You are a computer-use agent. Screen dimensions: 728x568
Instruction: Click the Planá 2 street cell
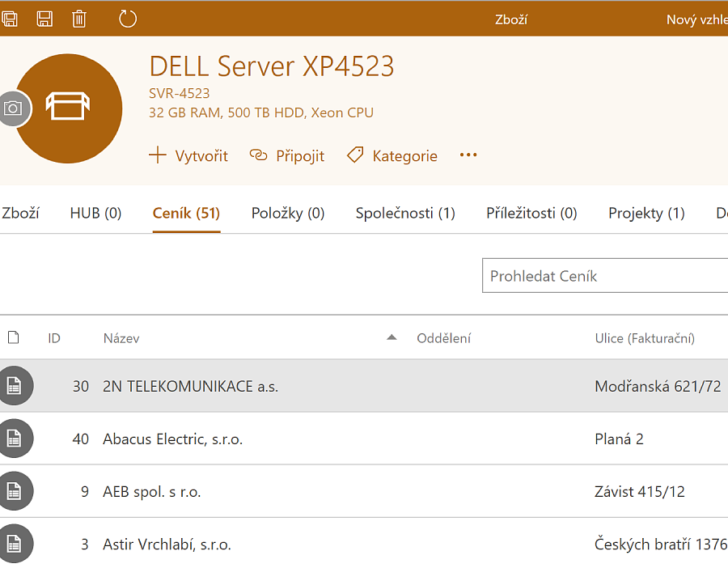(619, 439)
